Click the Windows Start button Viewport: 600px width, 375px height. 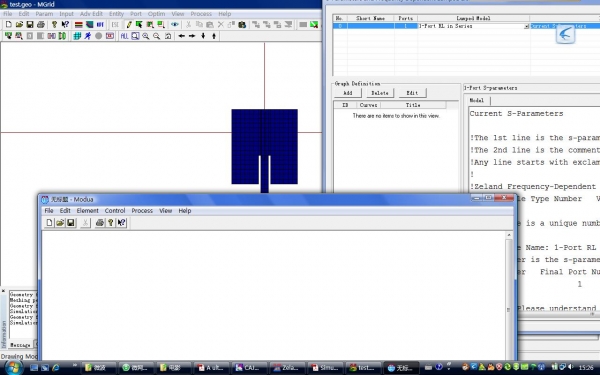click(x=13, y=368)
